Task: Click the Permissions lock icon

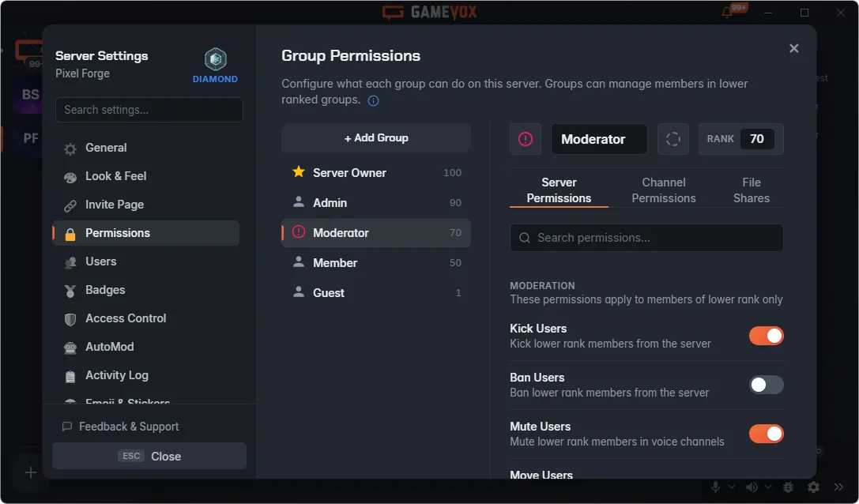Action: pos(70,234)
